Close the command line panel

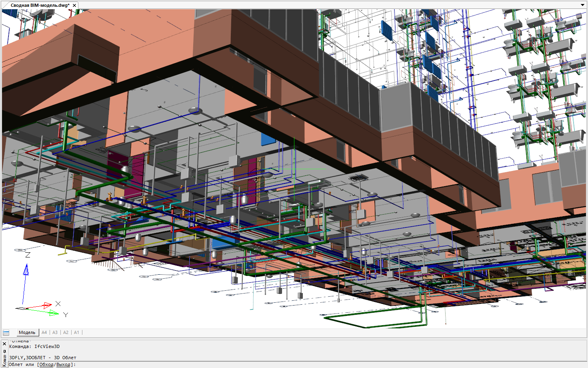click(4, 344)
